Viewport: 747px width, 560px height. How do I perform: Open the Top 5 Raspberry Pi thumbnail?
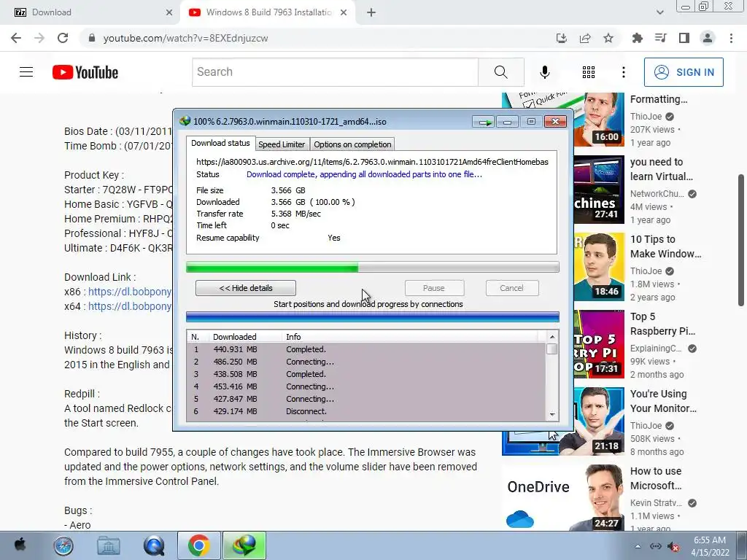[x=599, y=344]
